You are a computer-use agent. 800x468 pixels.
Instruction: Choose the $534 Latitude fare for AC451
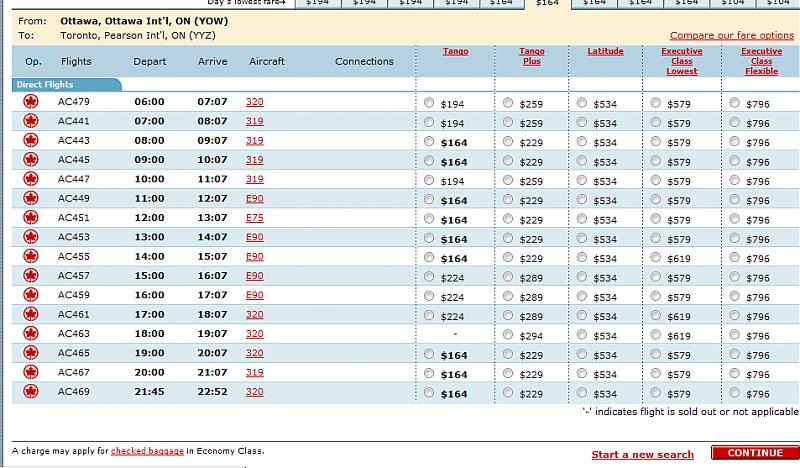coord(584,220)
